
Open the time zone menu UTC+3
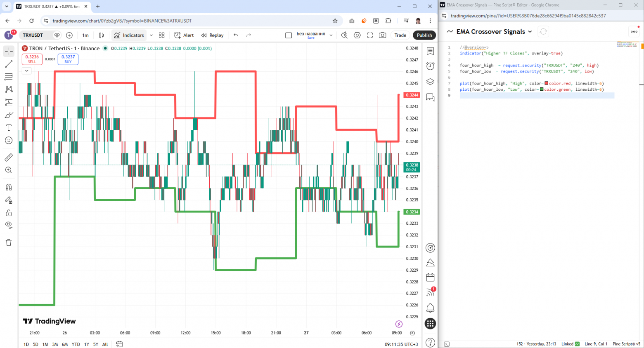pyautogui.click(x=401, y=344)
